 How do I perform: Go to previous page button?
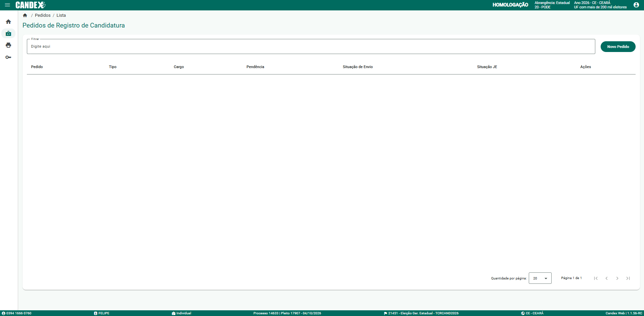point(606,278)
